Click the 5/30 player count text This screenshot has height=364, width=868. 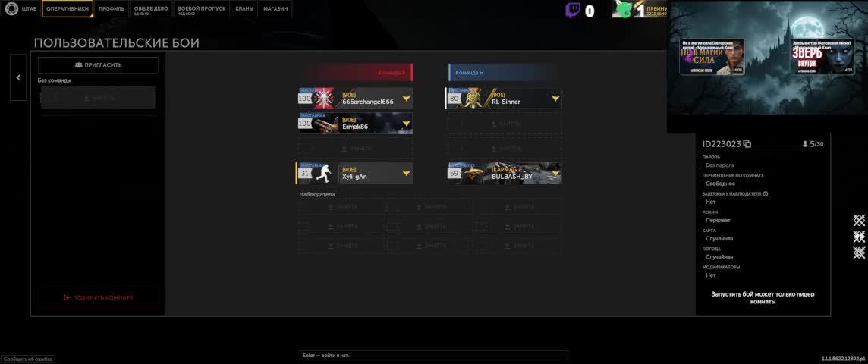[816, 144]
